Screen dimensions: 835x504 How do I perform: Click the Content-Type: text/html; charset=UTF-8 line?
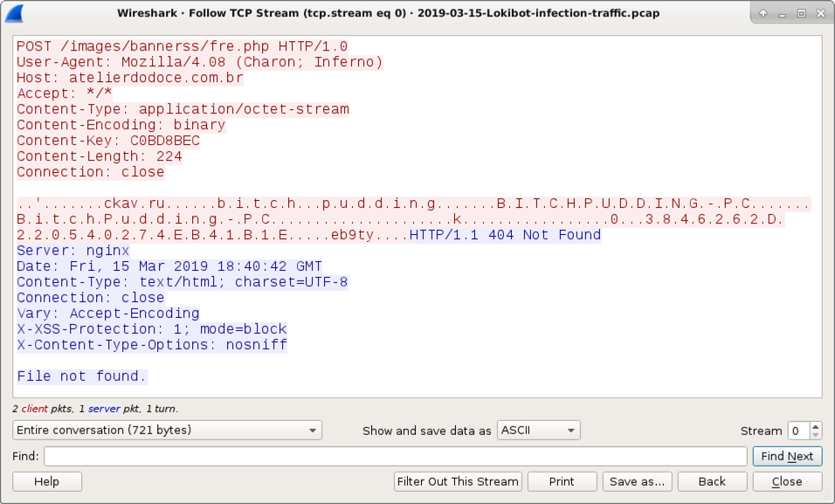point(183,282)
